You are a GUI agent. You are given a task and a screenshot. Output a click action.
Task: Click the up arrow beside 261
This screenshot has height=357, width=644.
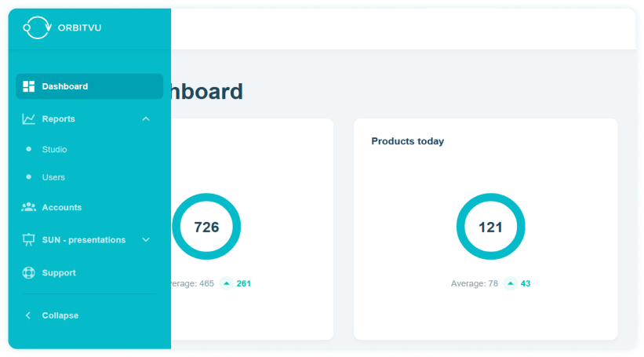pos(227,283)
